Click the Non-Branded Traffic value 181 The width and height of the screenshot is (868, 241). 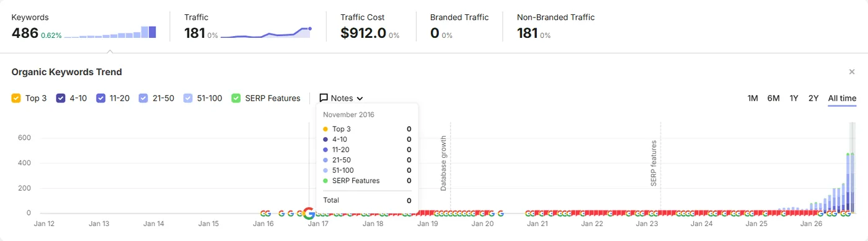pyautogui.click(x=528, y=33)
